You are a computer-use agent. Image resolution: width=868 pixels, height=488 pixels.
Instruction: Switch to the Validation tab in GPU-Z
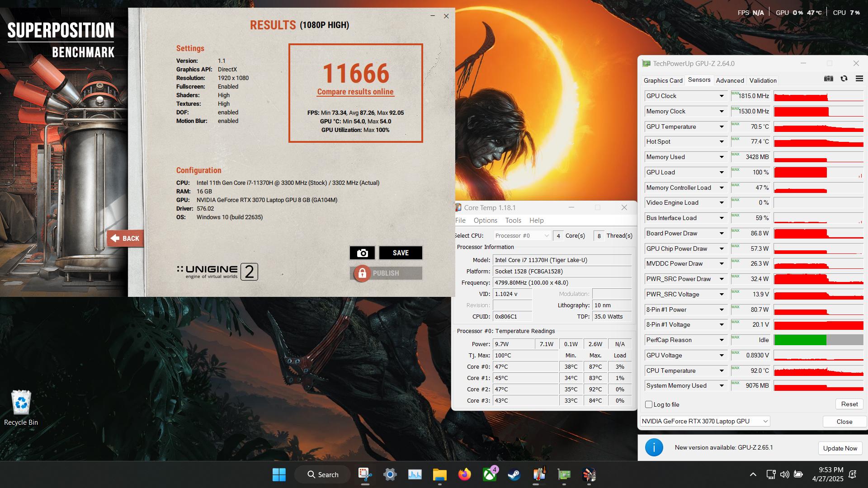[763, 80]
